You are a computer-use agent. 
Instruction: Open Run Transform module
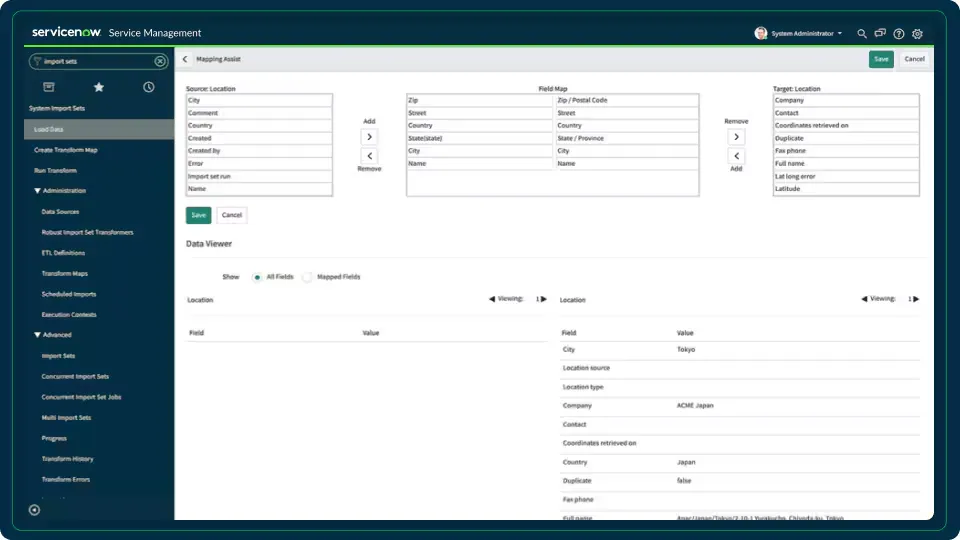click(x=55, y=171)
